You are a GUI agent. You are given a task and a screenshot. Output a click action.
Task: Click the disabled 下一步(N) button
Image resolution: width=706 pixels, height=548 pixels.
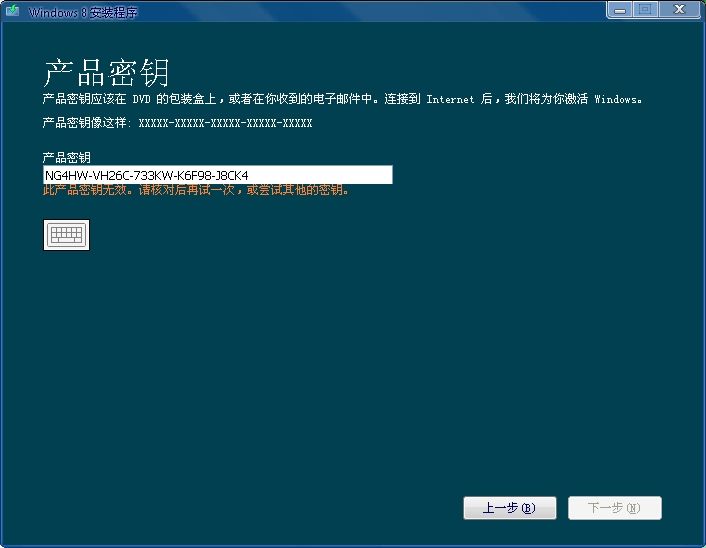tap(615, 508)
